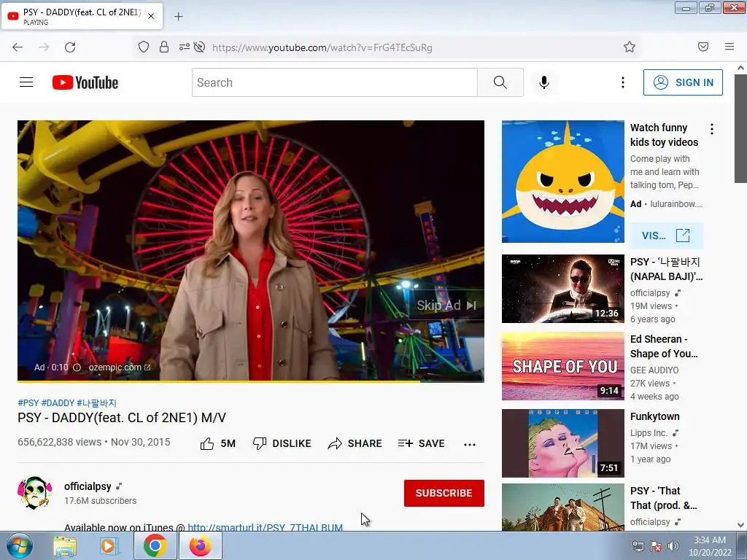Open the Windows Start menu
This screenshot has height=560, width=747.
tap(20, 545)
